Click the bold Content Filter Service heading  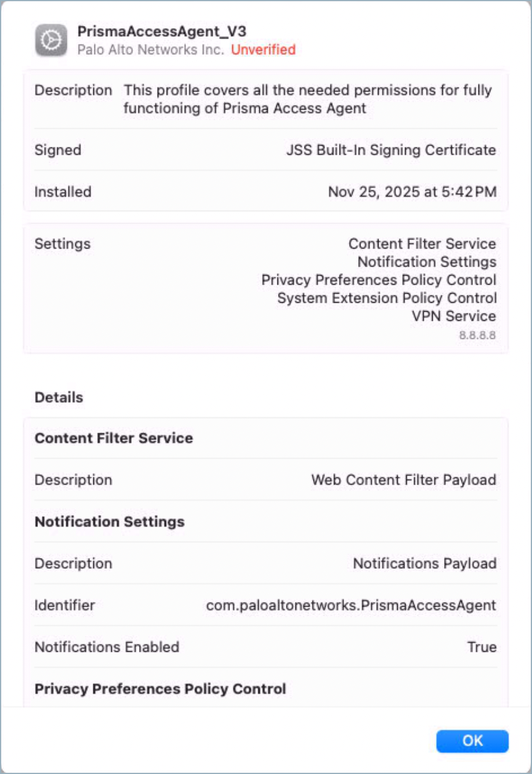tap(114, 438)
